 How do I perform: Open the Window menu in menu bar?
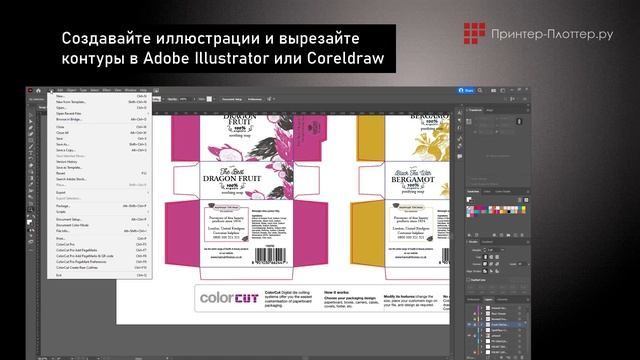[131, 90]
